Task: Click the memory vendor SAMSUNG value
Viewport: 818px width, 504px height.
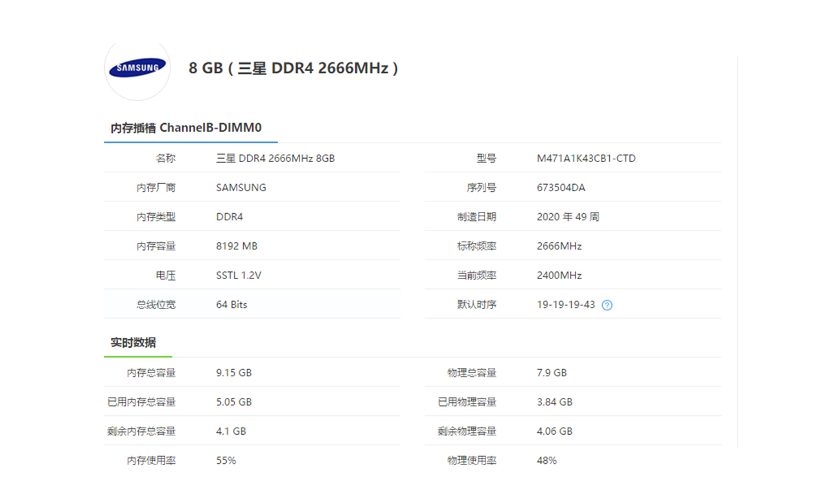Action: pyautogui.click(x=241, y=188)
